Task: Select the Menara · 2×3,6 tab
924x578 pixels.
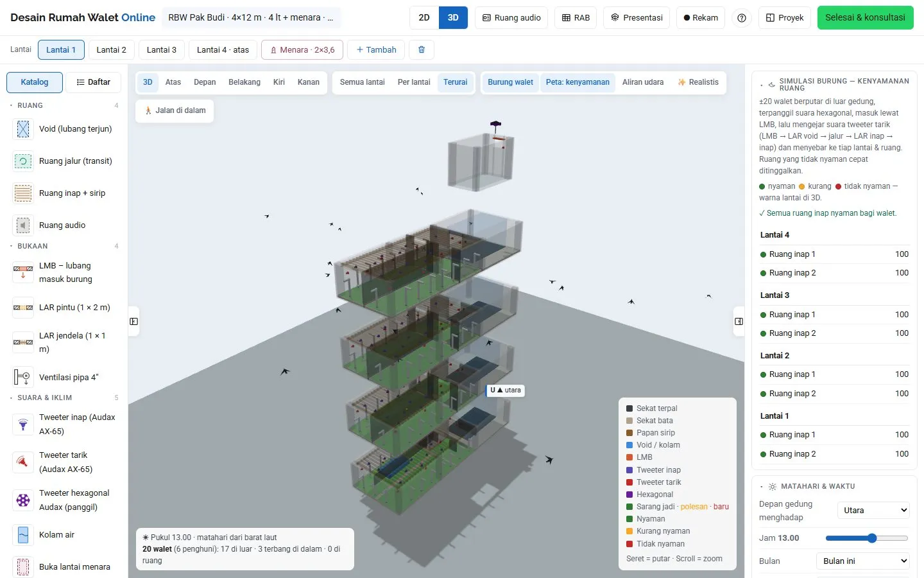Action: click(302, 49)
